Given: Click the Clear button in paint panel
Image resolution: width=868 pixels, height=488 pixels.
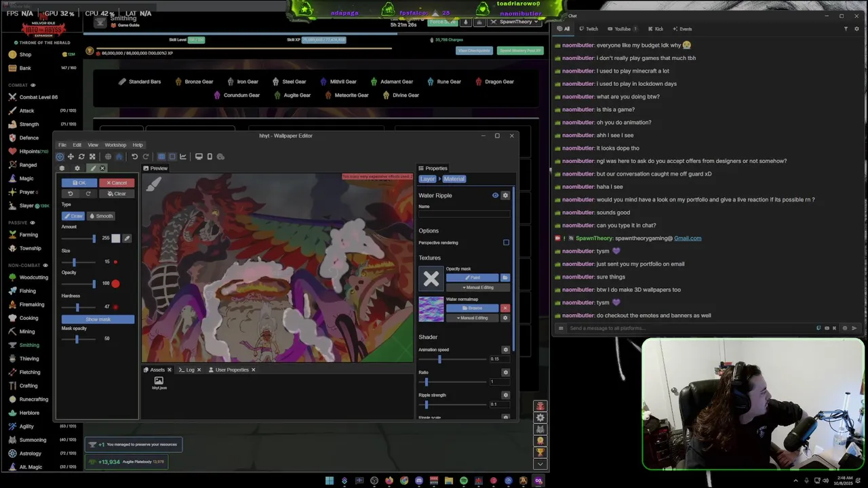Looking at the screenshot, I should pos(117,194).
